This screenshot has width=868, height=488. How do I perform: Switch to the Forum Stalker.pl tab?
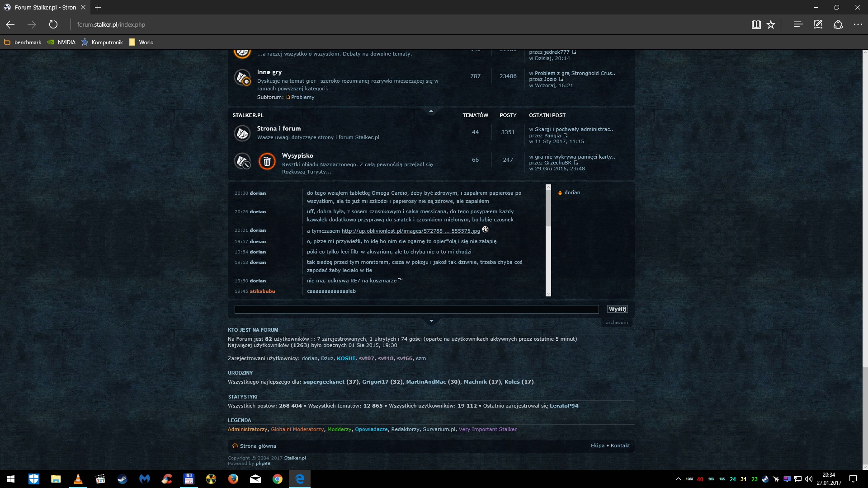click(45, 7)
